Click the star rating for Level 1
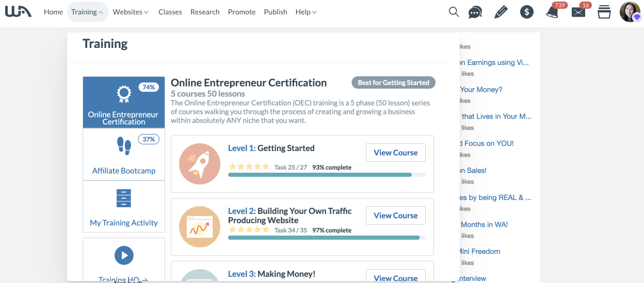 249,167
